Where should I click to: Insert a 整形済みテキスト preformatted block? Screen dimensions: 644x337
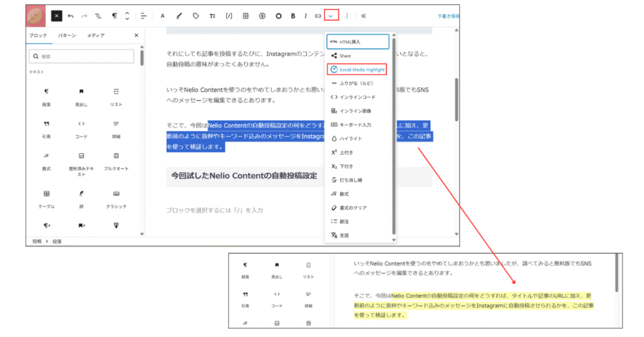pos(81,164)
